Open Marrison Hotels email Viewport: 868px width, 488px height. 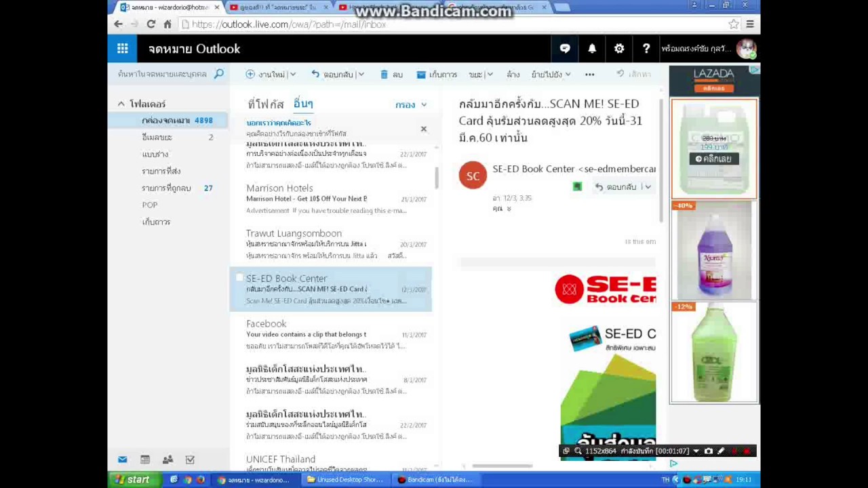(330, 199)
